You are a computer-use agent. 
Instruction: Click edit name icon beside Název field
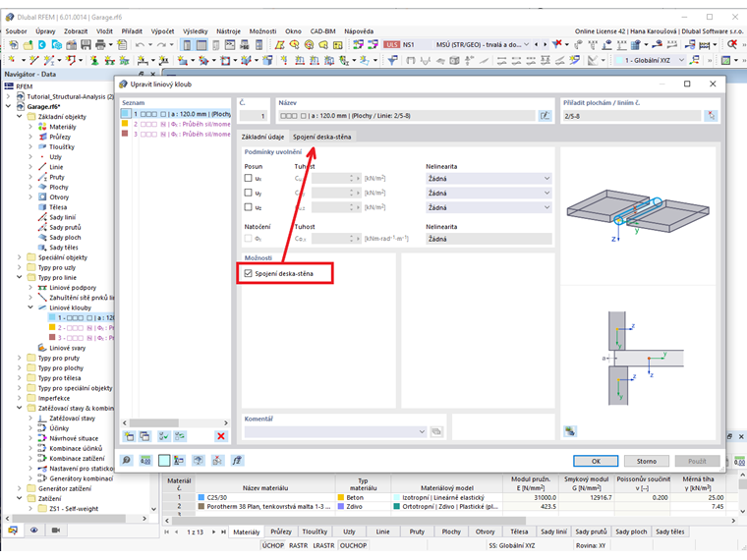545,116
